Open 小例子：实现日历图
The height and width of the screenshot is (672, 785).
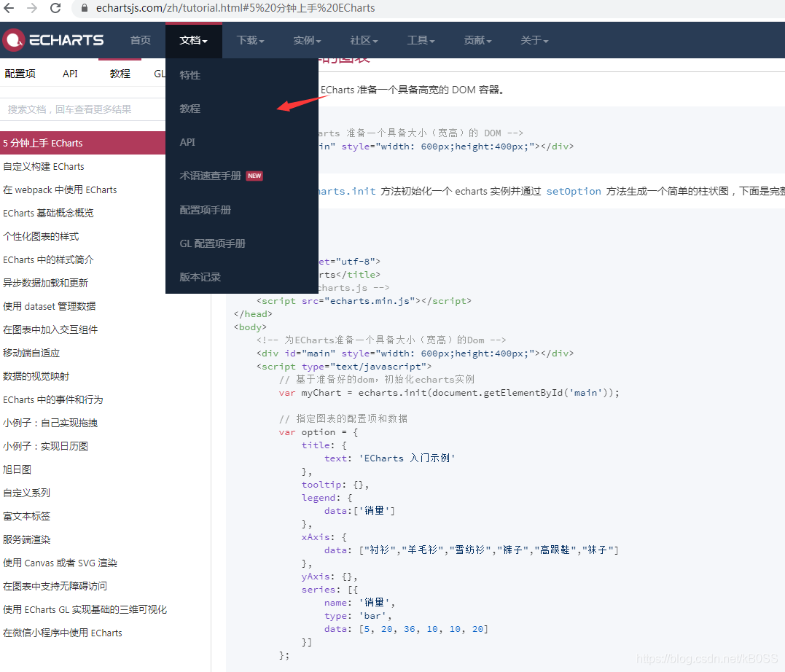46,446
